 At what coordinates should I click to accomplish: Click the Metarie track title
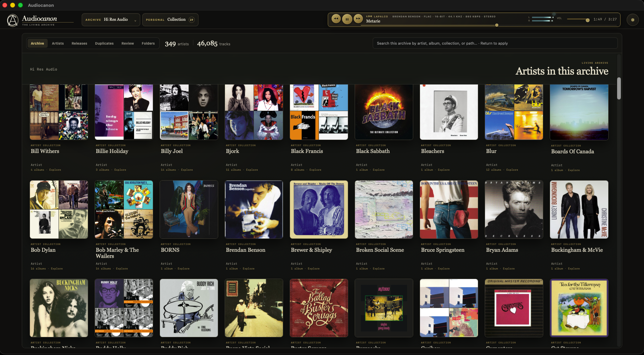click(x=373, y=21)
